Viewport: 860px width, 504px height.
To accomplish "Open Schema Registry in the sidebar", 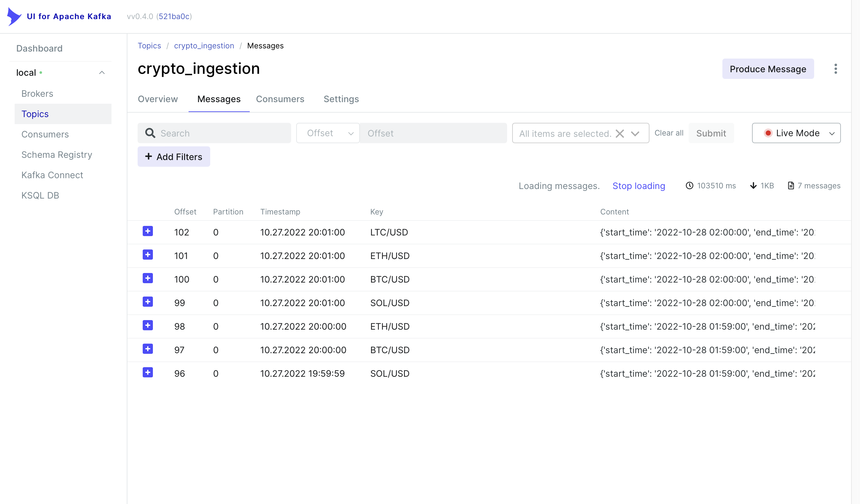I will pos(57,154).
